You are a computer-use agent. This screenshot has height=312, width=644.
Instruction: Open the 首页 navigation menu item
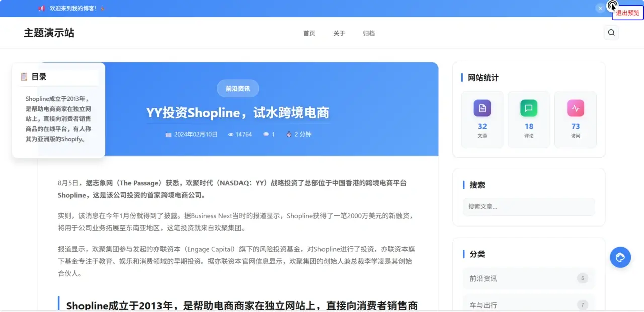click(x=309, y=33)
